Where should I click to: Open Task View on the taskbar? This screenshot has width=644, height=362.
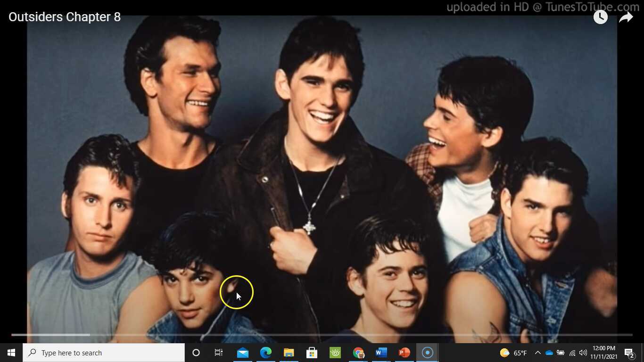pyautogui.click(x=219, y=353)
